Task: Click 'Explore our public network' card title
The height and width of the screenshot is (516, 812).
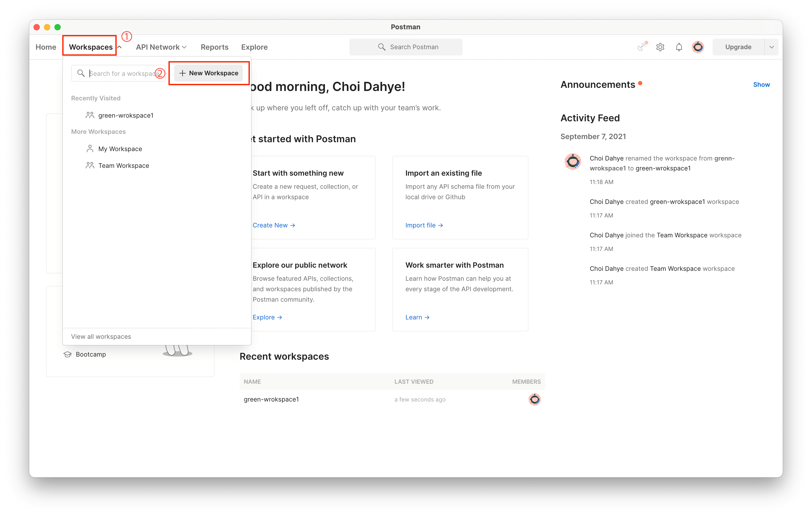Action: pos(300,265)
